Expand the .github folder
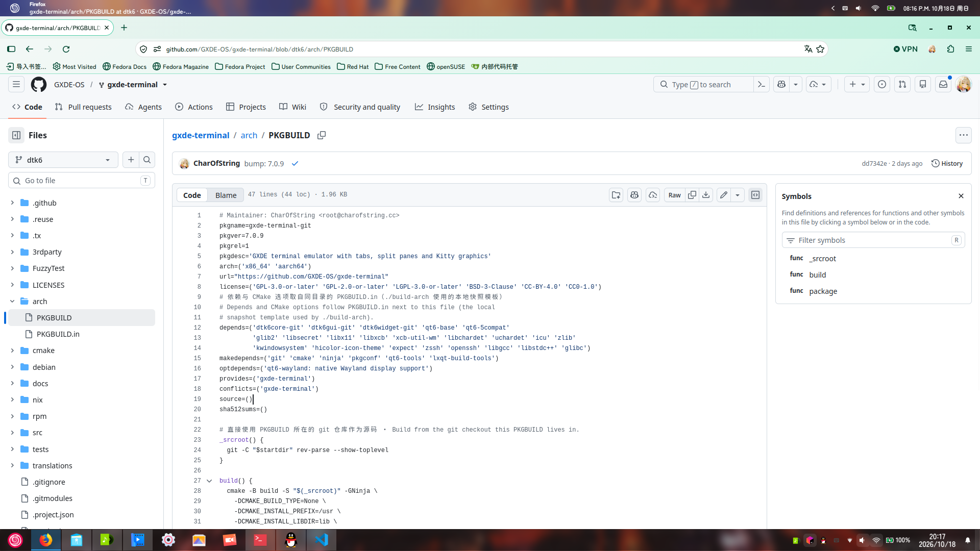980x551 pixels. pos(12,203)
